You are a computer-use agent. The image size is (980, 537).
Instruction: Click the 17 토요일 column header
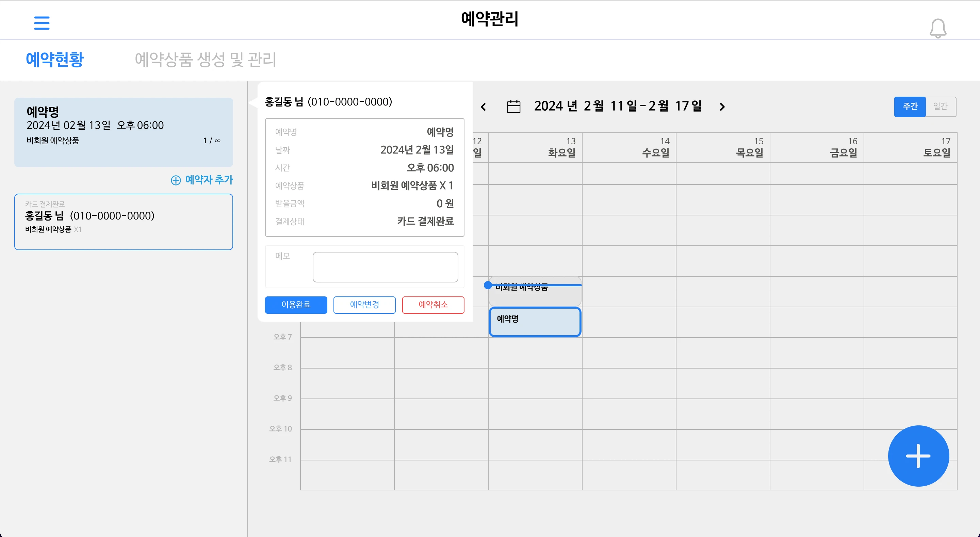pos(911,148)
